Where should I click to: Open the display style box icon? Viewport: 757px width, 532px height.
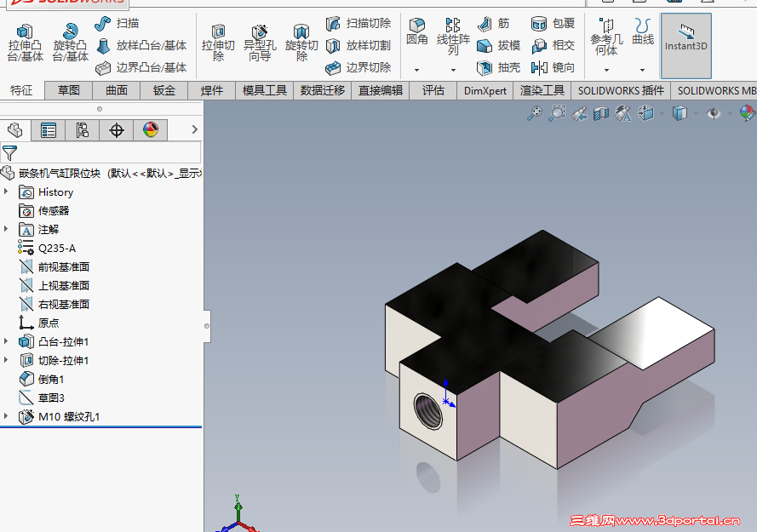680,114
